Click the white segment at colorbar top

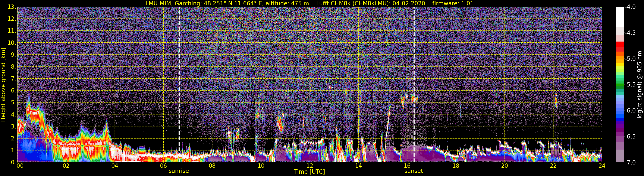[x=620, y=16]
